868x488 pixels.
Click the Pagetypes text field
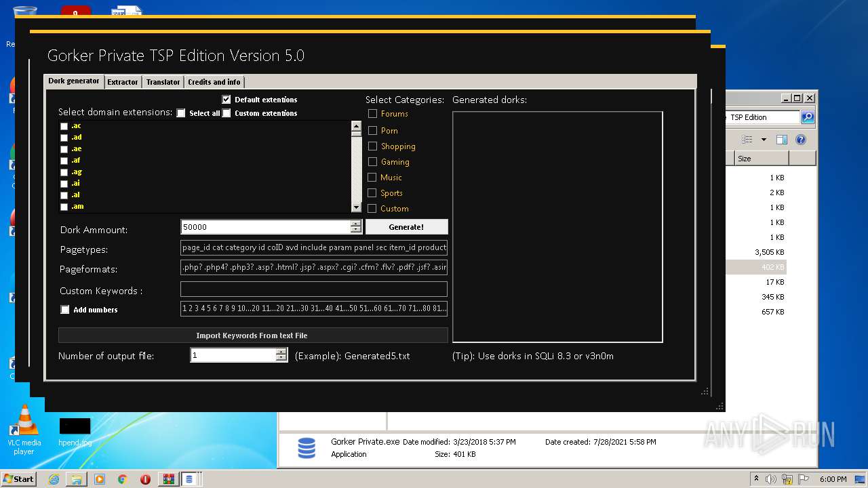tap(314, 248)
